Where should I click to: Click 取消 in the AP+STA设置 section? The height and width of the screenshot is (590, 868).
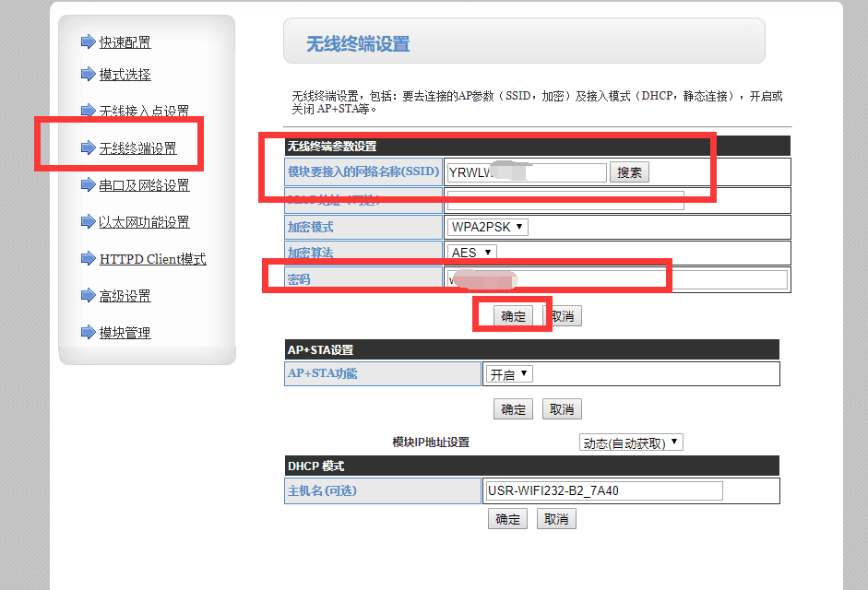click(562, 409)
